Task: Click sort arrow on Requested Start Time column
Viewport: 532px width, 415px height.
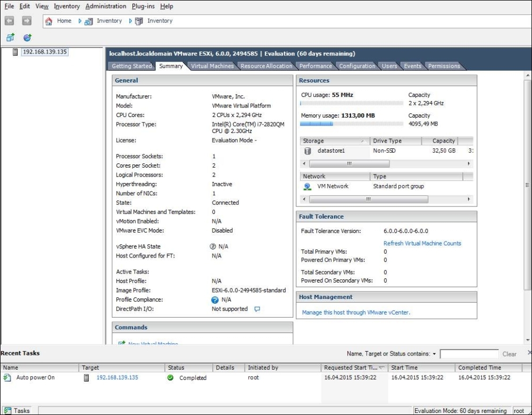Action: 381,368
